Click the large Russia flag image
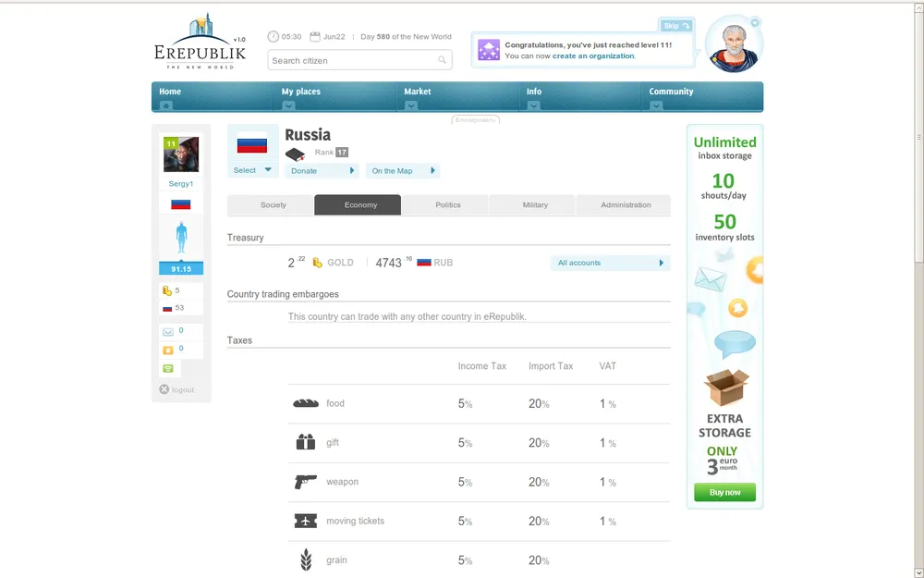The image size is (924, 578). 252,145
